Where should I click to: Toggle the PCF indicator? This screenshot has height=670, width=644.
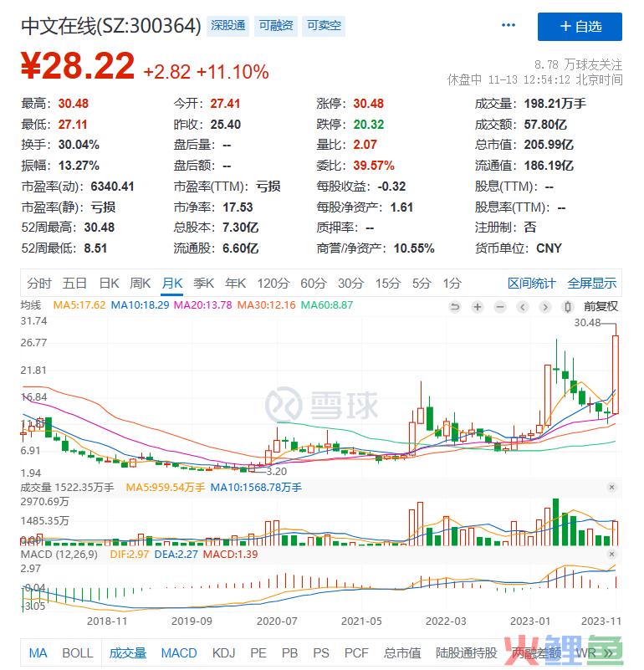point(356,653)
